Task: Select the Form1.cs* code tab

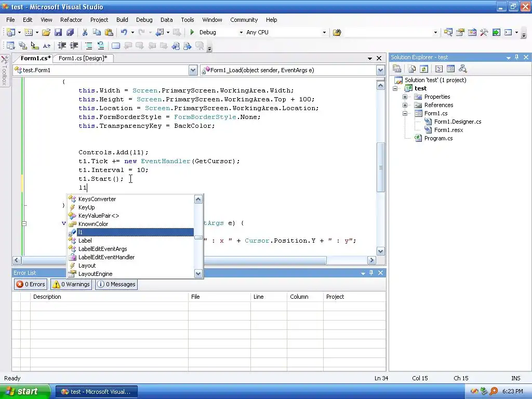Action: 36,58
